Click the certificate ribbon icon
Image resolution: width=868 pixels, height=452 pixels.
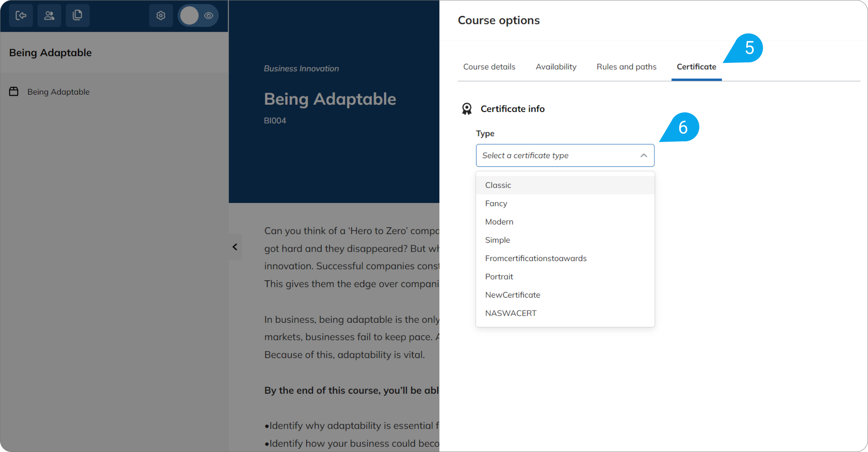[x=467, y=109]
